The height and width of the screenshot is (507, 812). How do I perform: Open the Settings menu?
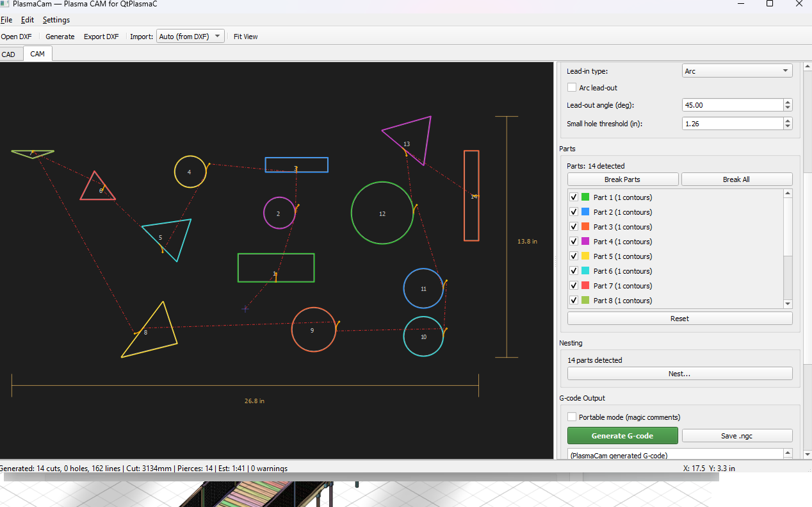point(56,20)
